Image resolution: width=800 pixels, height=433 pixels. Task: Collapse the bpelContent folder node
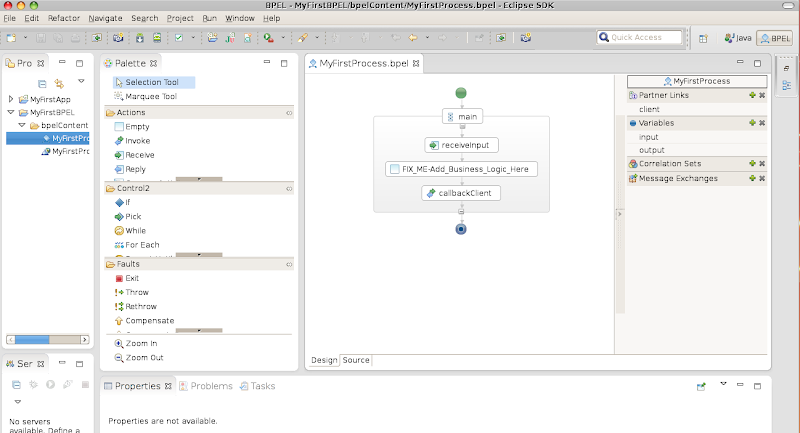pos(22,125)
